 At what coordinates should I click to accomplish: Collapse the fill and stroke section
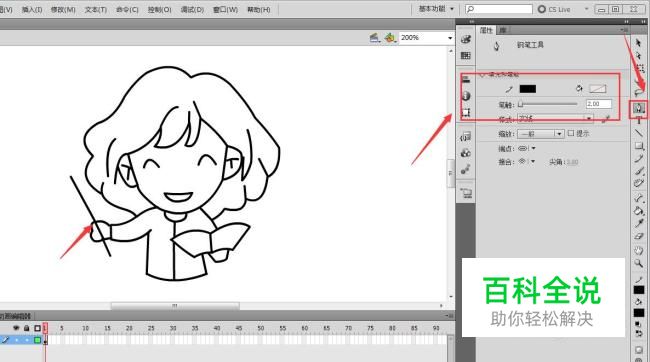point(482,75)
